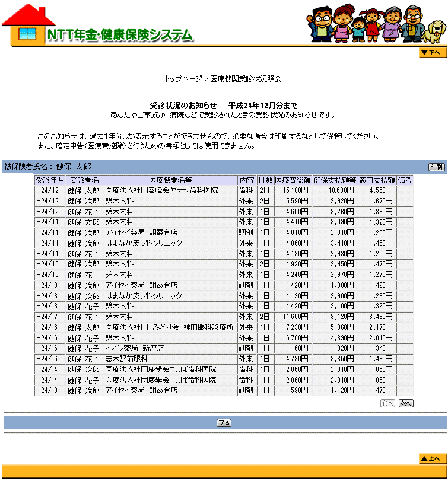
Task: Click the 窓口支払額 column header
Action: [x=377, y=180]
